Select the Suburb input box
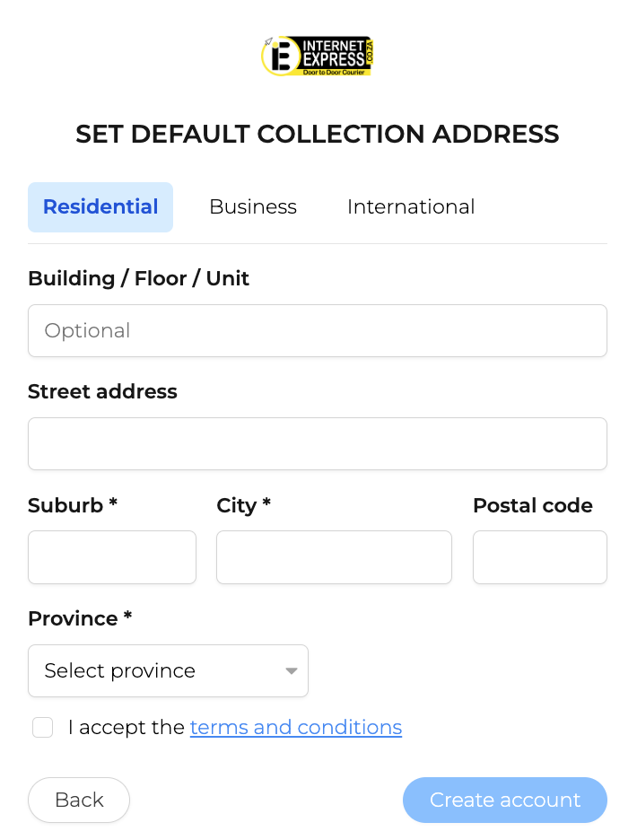 pos(112,557)
